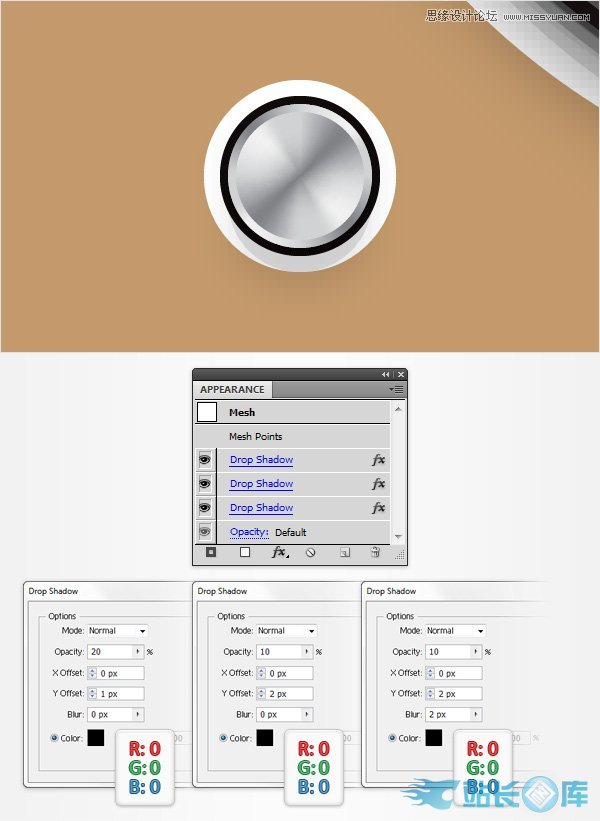Image resolution: width=600 pixels, height=821 pixels.
Task: Click black color swatch in the 20% opacity dialog
Action: [x=96, y=738]
